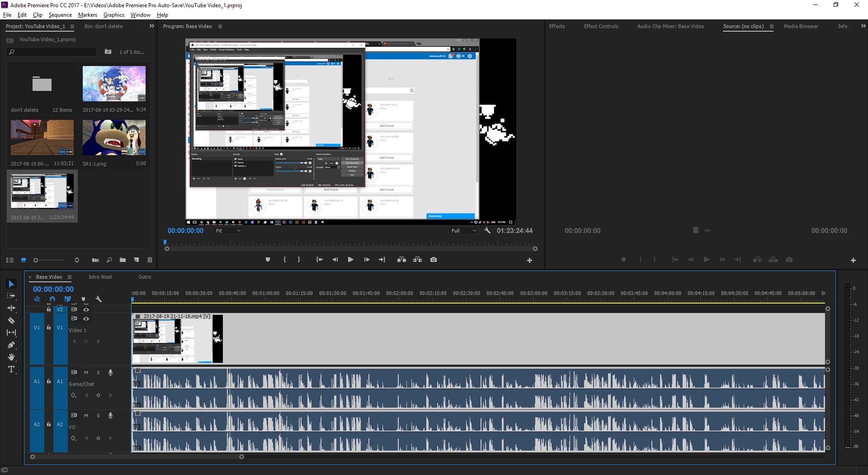The height and width of the screenshot is (475, 868).
Task: Switch to the Effect Controls tab
Action: 601,26
